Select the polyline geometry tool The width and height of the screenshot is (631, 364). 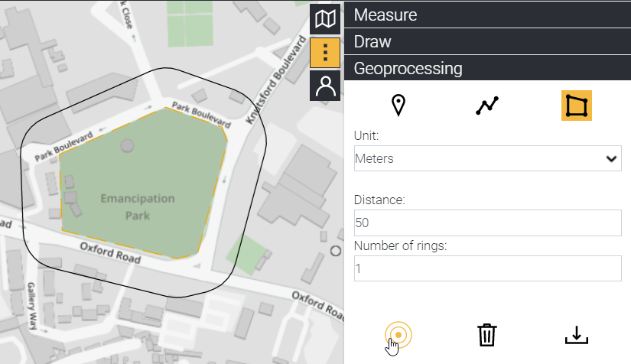pyautogui.click(x=487, y=106)
